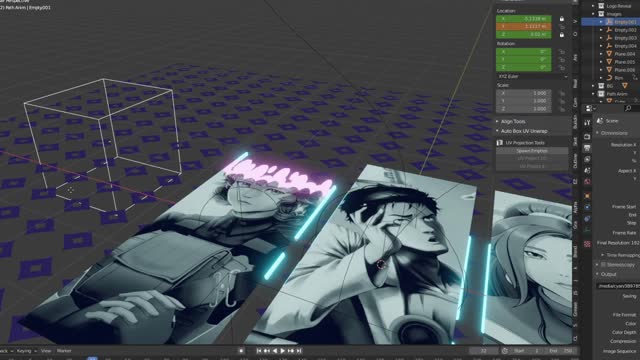Jump to the first frame
This screenshot has height=360, width=640.
(259, 351)
